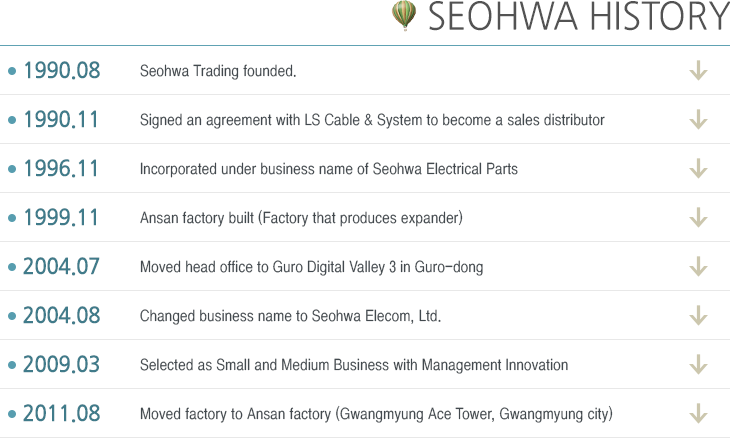Open the Ansan factory built entry
The height and width of the screenshot is (438, 730).
pyautogui.click(x=301, y=218)
